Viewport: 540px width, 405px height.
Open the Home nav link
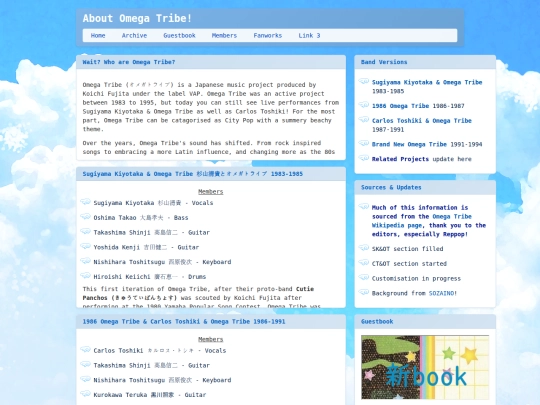pos(98,35)
